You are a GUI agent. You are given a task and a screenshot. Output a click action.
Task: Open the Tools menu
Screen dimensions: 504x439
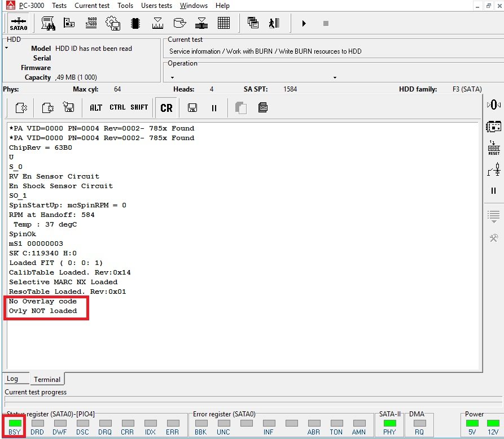[x=125, y=6]
